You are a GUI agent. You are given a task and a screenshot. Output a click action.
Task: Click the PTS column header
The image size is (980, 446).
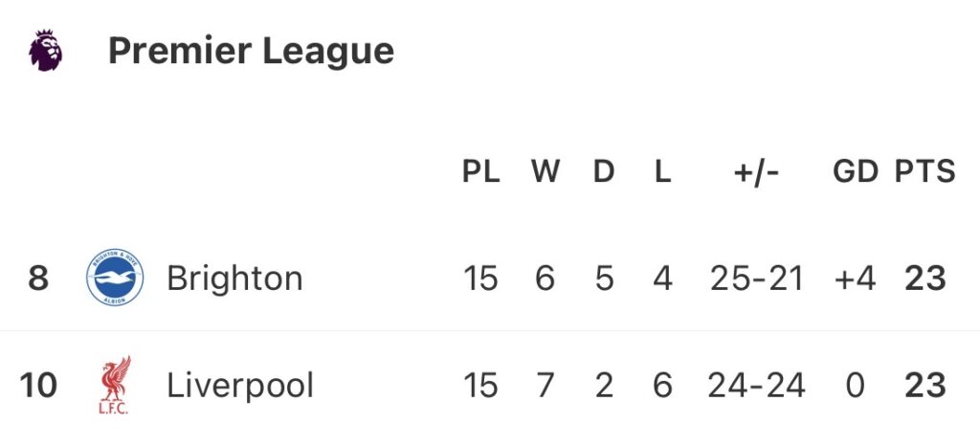(924, 171)
